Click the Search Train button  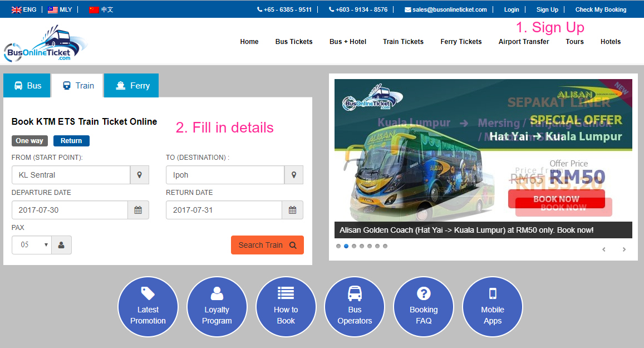click(x=267, y=244)
